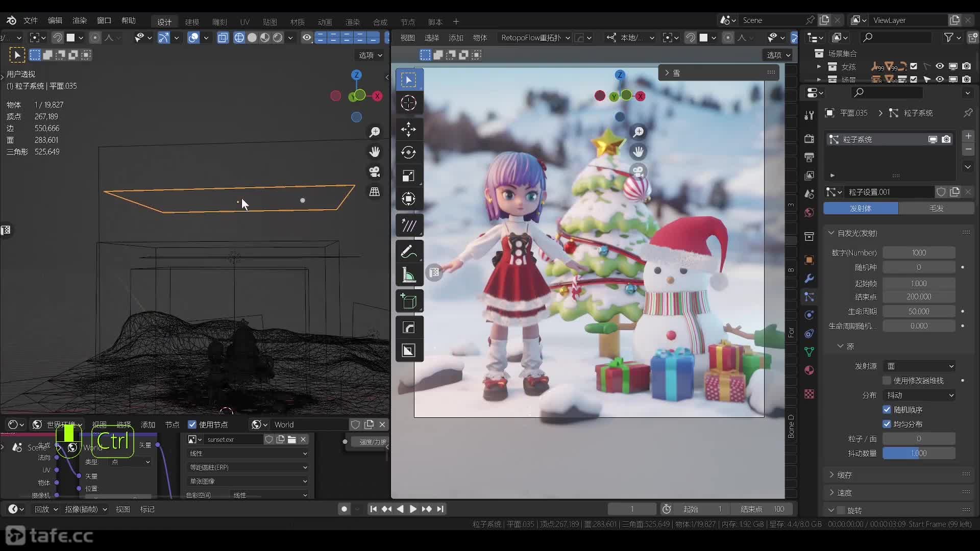Select the Cursor tool in right viewport toolbar
980x551 pixels.
click(408, 103)
